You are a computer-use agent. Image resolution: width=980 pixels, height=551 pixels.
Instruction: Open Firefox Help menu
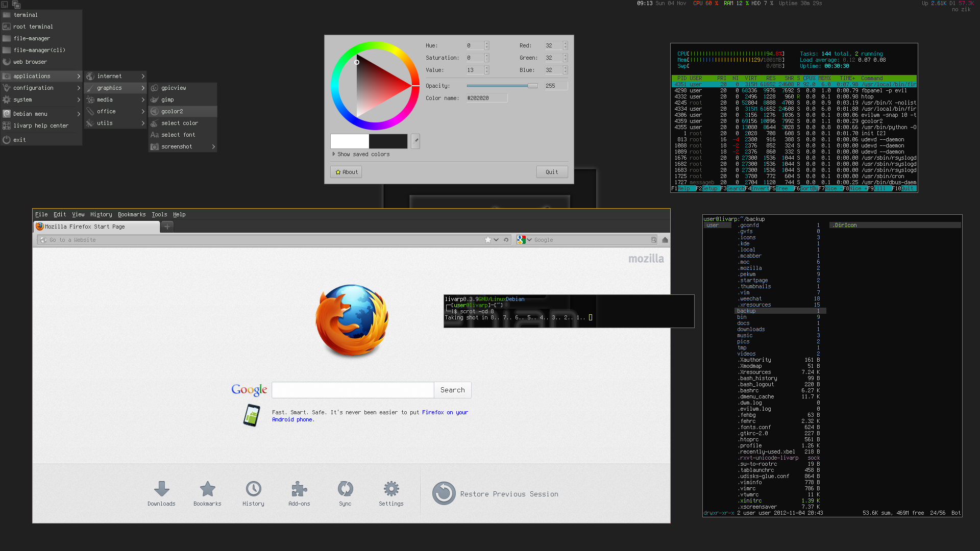(179, 214)
